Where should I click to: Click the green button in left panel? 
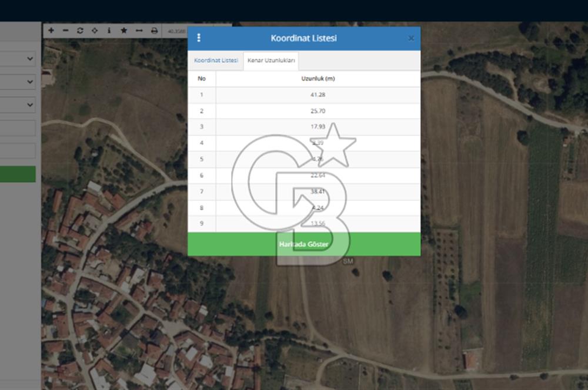[18, 174]
